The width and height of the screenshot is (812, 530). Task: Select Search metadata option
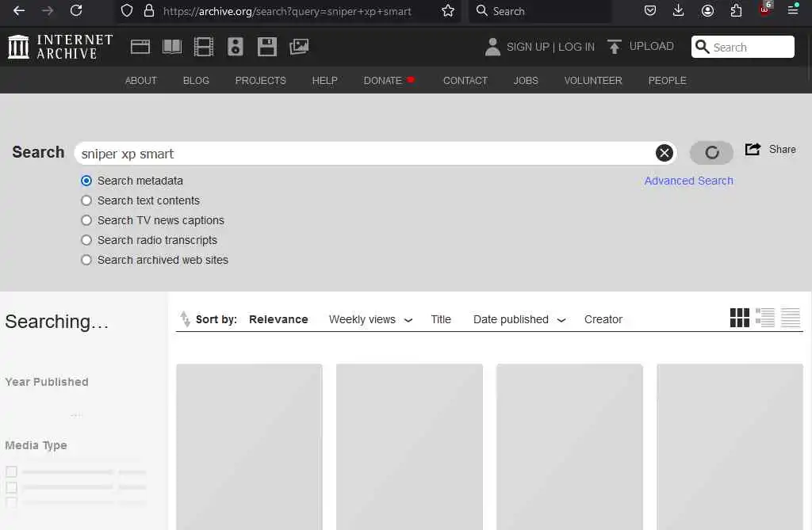(86, 181)
